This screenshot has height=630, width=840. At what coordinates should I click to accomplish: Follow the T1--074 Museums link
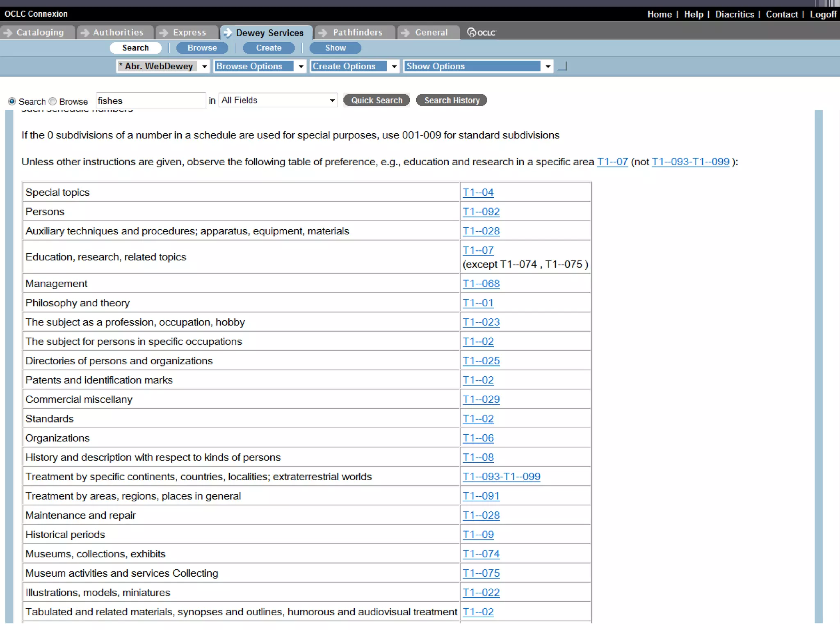(481, 554)
